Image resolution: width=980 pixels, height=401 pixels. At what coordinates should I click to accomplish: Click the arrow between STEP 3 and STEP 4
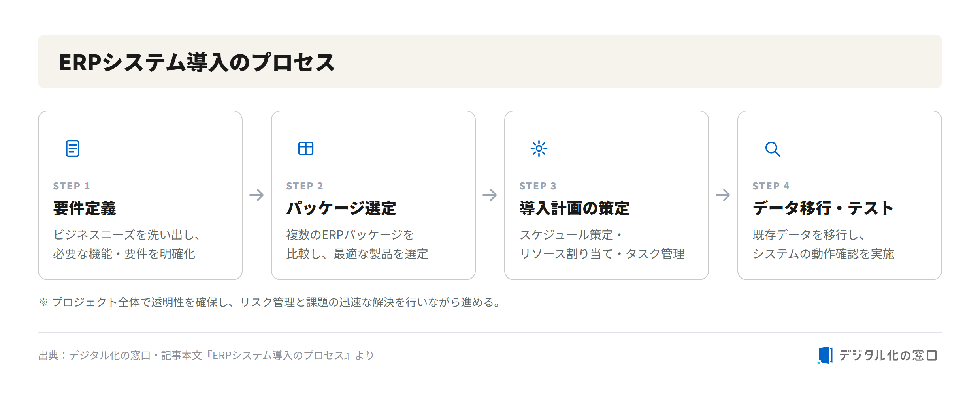pyautogui.click(x=723, y=195)
